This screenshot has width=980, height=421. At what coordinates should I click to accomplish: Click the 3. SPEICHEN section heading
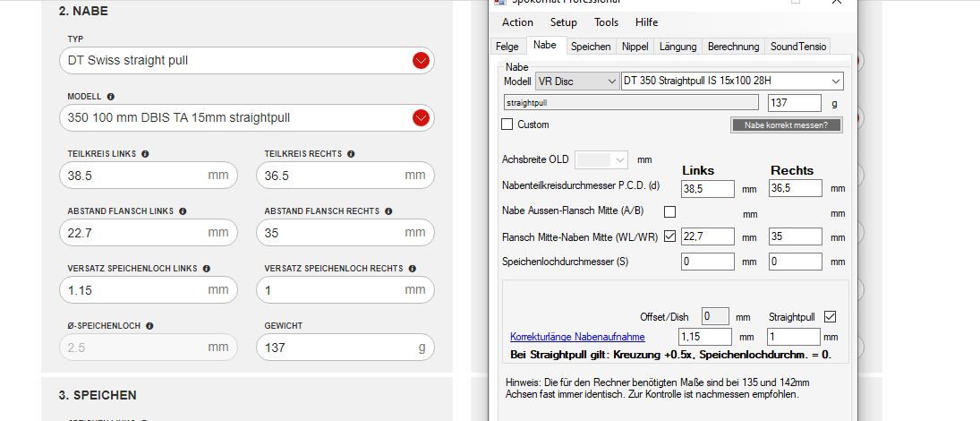tap(98, 395)
